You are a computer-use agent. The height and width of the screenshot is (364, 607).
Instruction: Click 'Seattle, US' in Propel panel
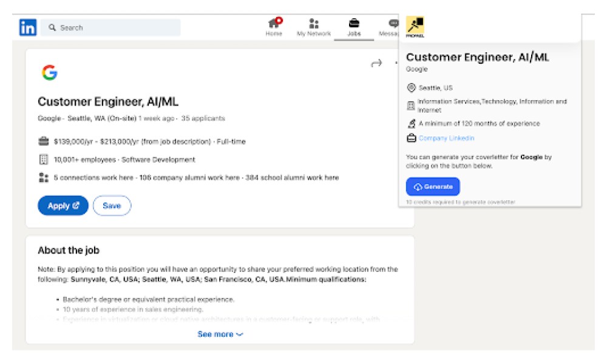click(x=435, y=88)
